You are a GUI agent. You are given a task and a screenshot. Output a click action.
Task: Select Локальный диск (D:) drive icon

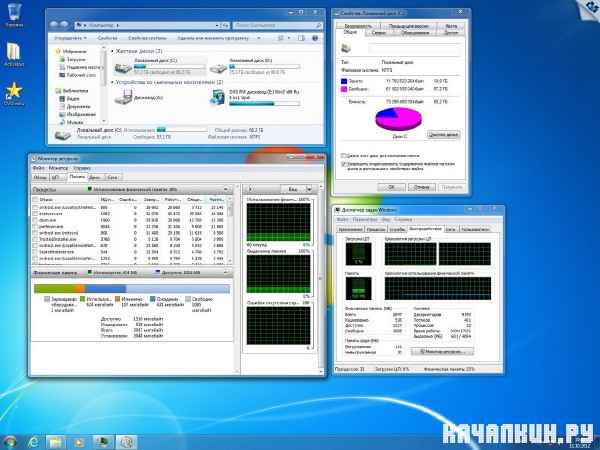tap(218, 68)
